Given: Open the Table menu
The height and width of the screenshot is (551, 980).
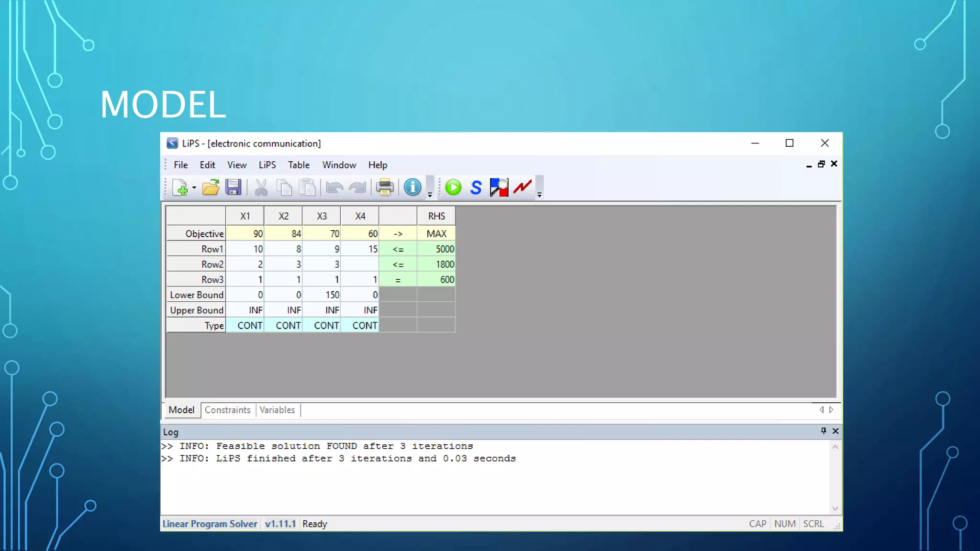Looking at the screenshot, I should [x=299, y=165].
